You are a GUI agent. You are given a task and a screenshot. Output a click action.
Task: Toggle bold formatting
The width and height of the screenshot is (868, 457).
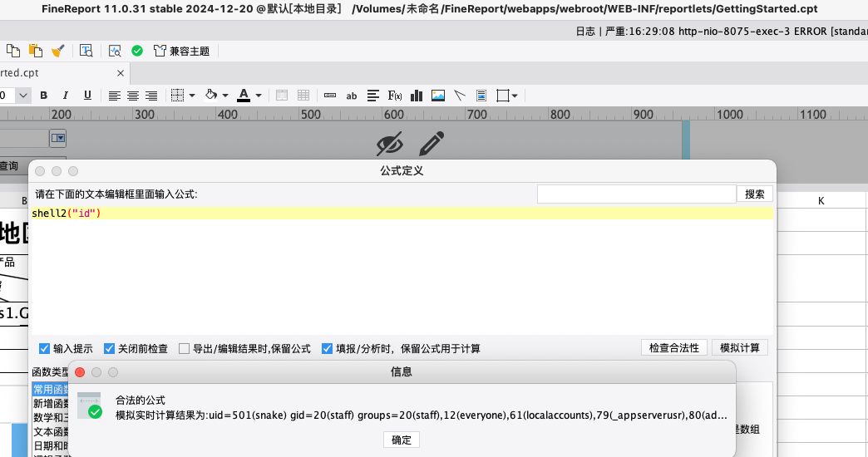44,96
